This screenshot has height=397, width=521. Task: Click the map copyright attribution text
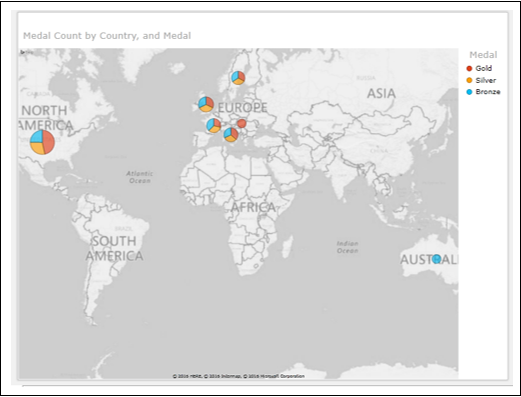(x=238, y=376)
